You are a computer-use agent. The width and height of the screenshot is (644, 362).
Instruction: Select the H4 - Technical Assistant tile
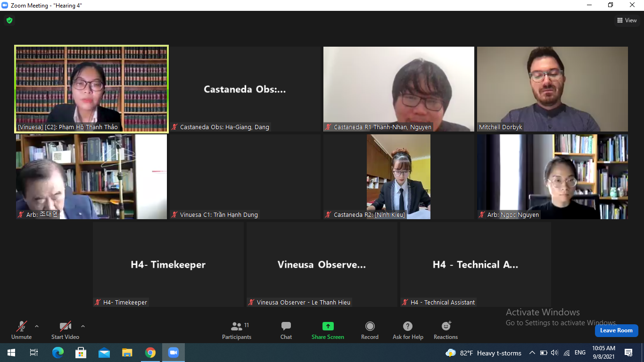coord(476,264)
